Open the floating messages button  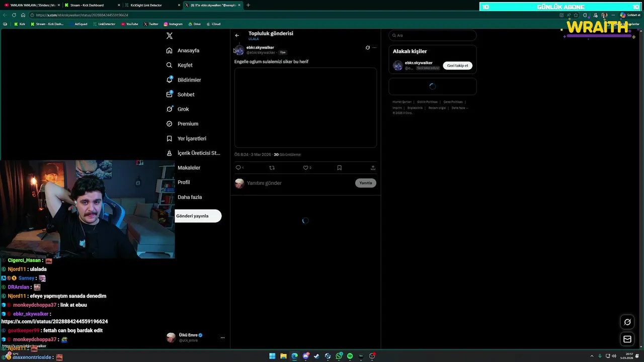(627, 339)
